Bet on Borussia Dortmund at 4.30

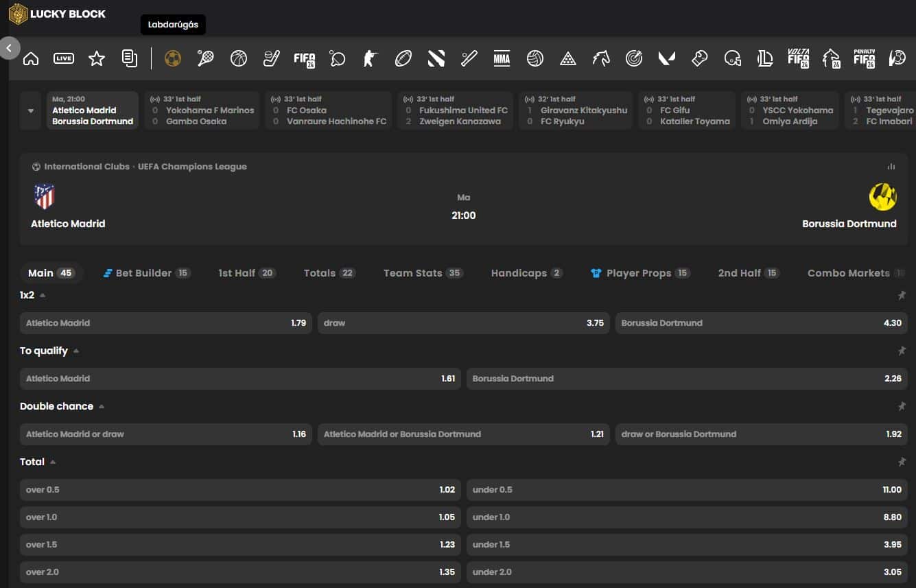(761, 322)
